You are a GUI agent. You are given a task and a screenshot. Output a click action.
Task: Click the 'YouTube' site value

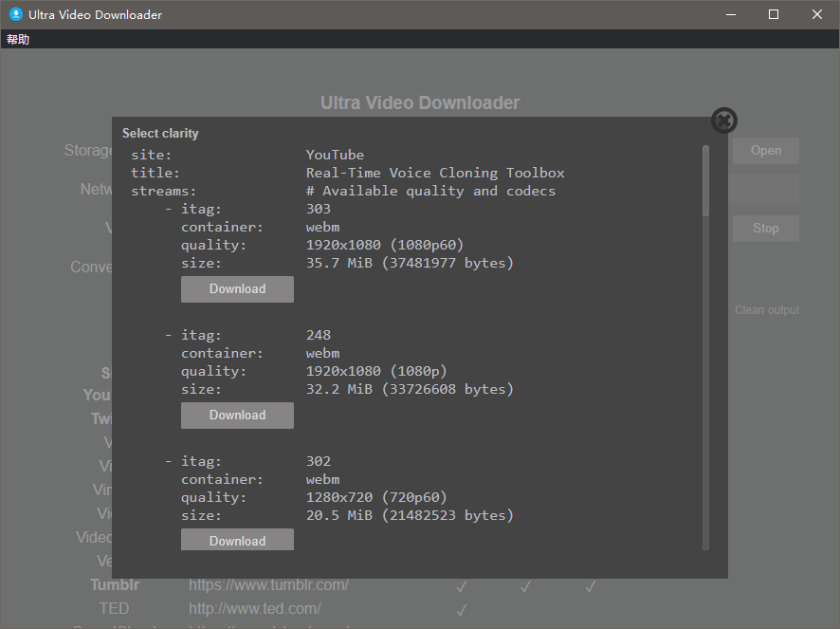tap(335, 155)
